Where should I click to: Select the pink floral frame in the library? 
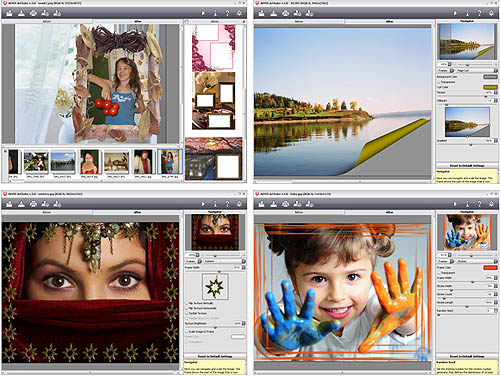[x=213, y=48]
